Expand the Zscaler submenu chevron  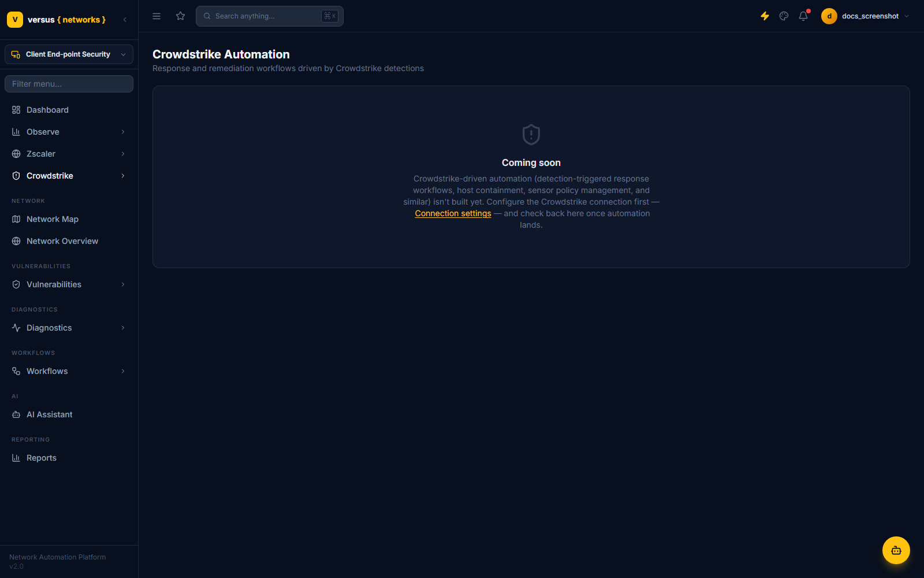(x=123, y=154)
